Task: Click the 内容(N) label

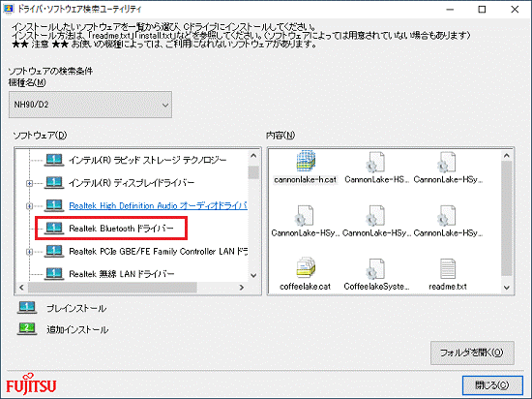Action: [x=281, y=136]
